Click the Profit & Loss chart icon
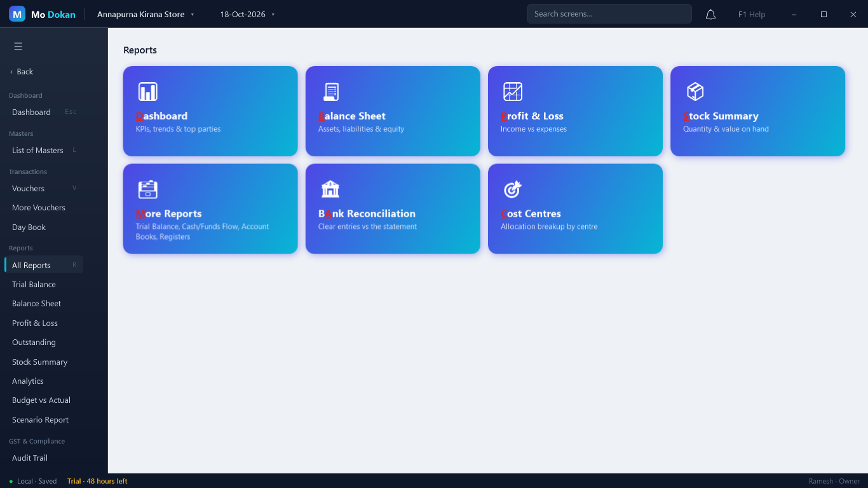The image size is (868, 488). 513,91
